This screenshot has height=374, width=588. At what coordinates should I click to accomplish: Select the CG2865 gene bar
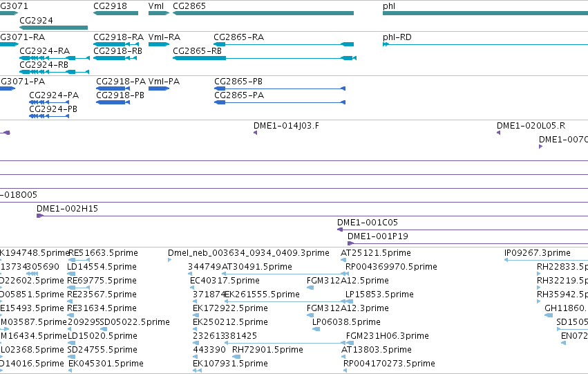(263, 13)
